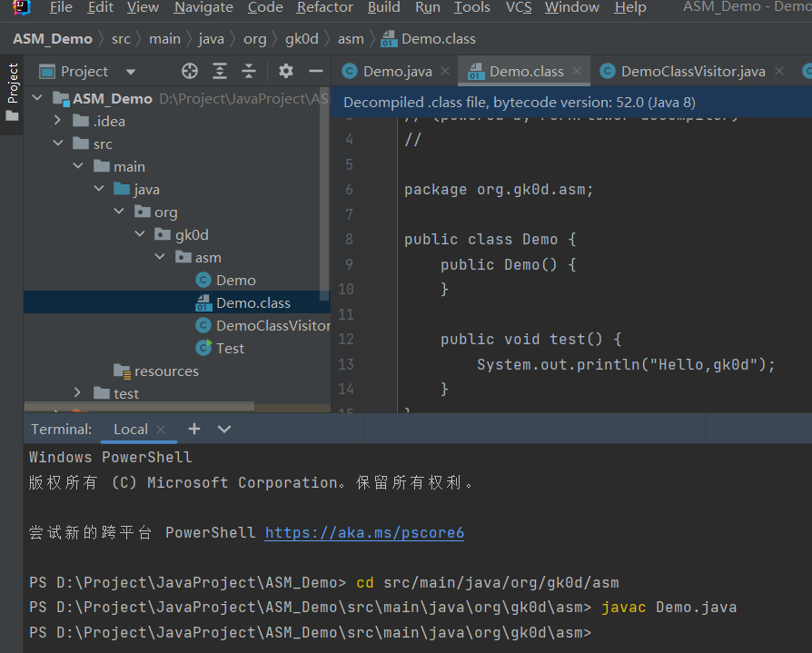
Task: Click the resources folder icon
Action: (x=123, y=371)
